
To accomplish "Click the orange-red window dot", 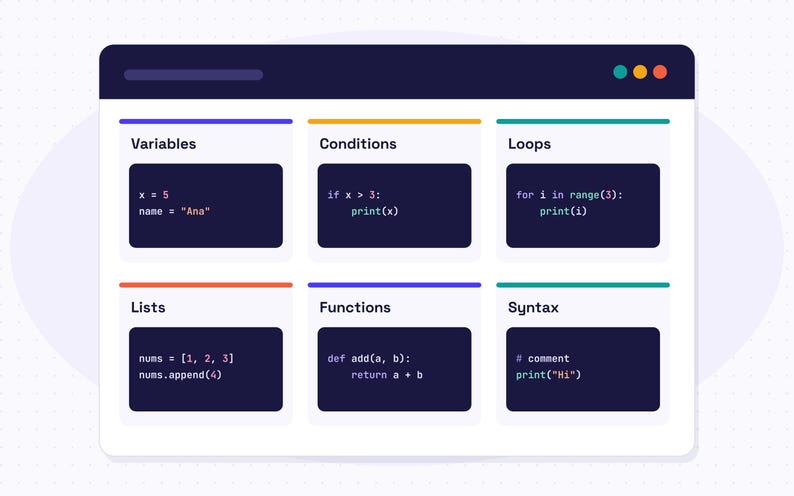I will pyautogui.click(x=660, y=72).
